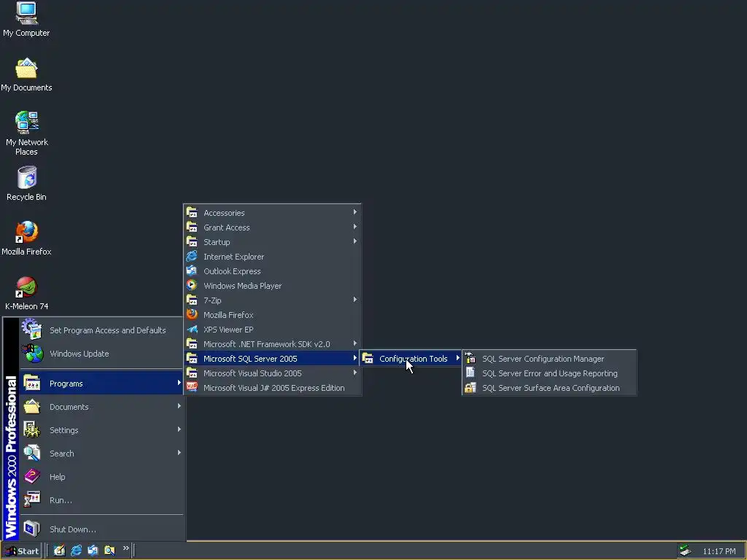Choose Run... from the Start menu
The height and width of the screenshot is (560, 747).
101,500
